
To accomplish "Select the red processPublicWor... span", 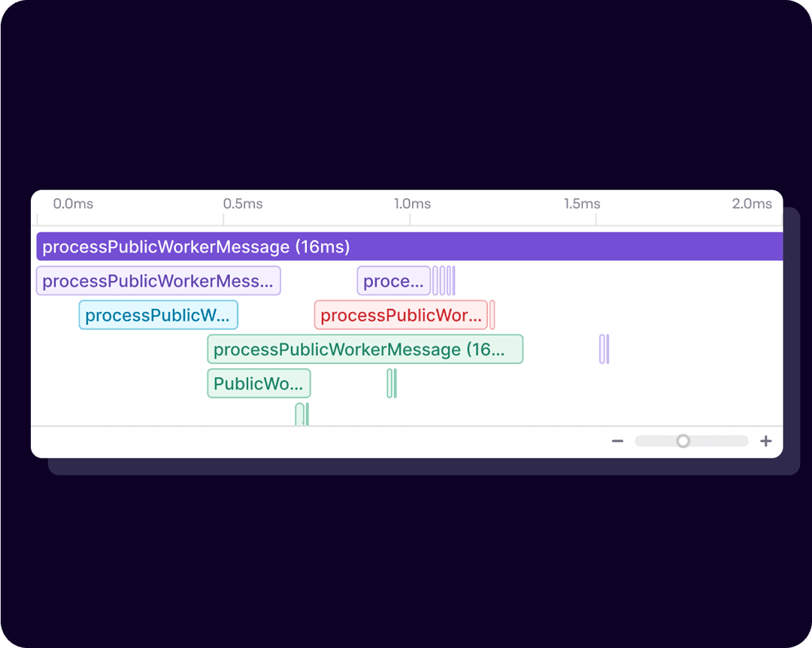I will pos(401,315).
